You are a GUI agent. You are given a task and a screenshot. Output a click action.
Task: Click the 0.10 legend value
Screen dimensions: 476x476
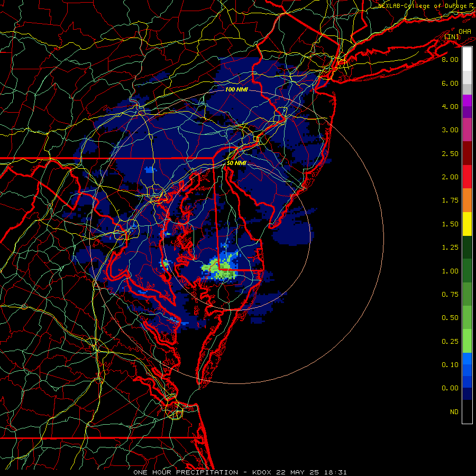tap(450, 365)
